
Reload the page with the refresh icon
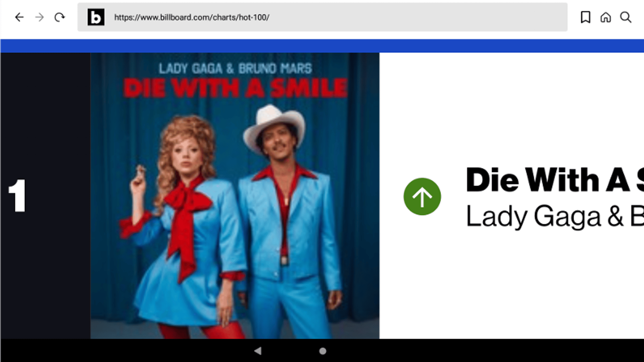point(60,17)
